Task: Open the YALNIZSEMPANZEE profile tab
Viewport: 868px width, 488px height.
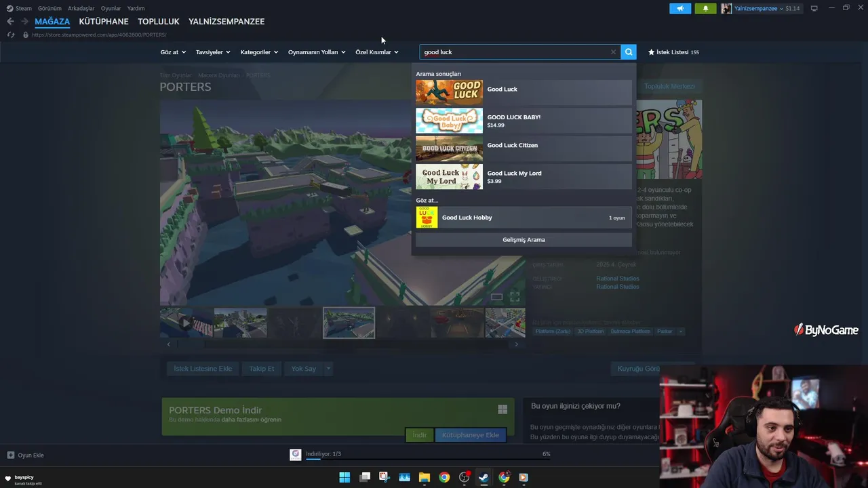Action: 226,22
